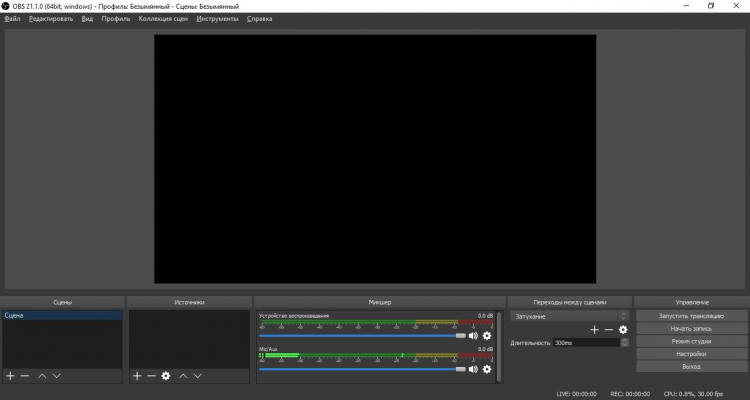
Task: Click the Источники panel header
Action: pos(189,302)
